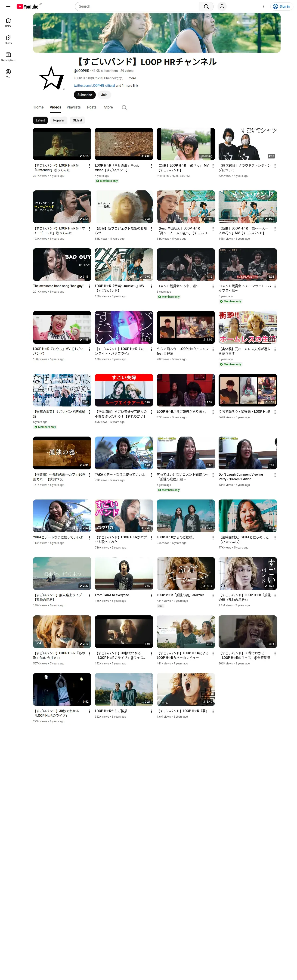Open video title 'YUKAとデートなうに使っていいよ'
The image size is (297, 980).
point(58,537)
